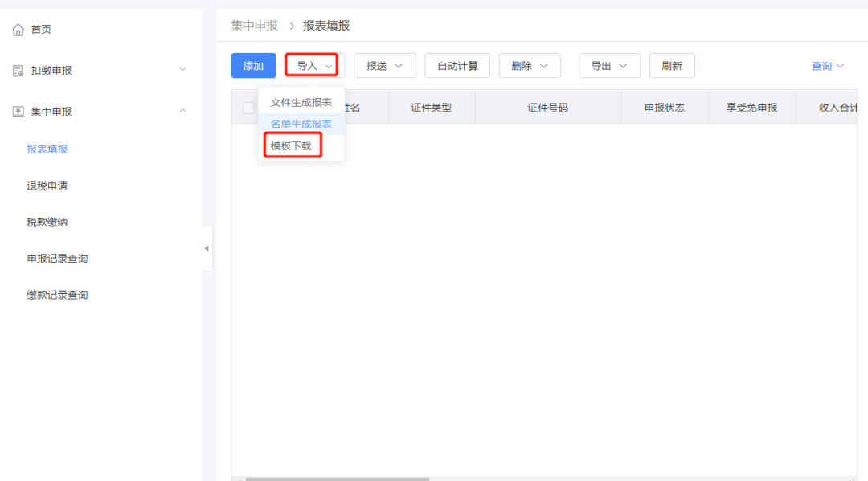Screen dimensions: 868x481
Task: Click the blue 添加 button
Action: (253, 66)
